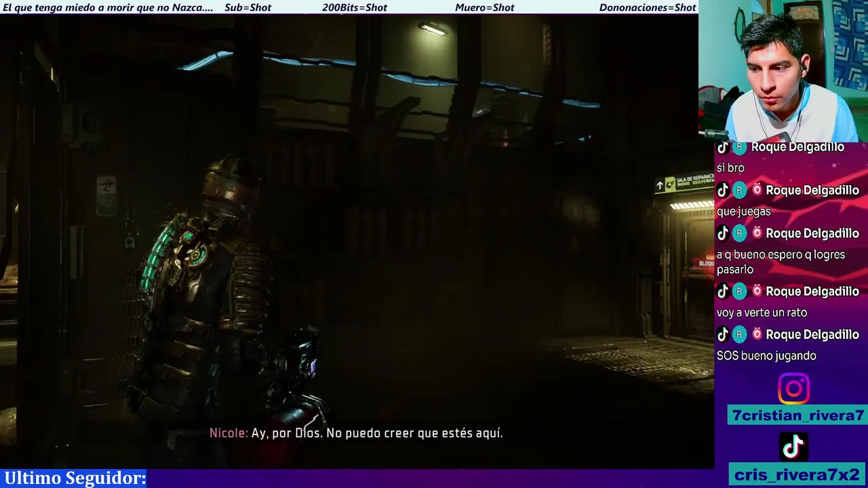Click the 'Muero=Shot' banner text
The height and width of the screenshot is (488, 868).
coord(485,7)
